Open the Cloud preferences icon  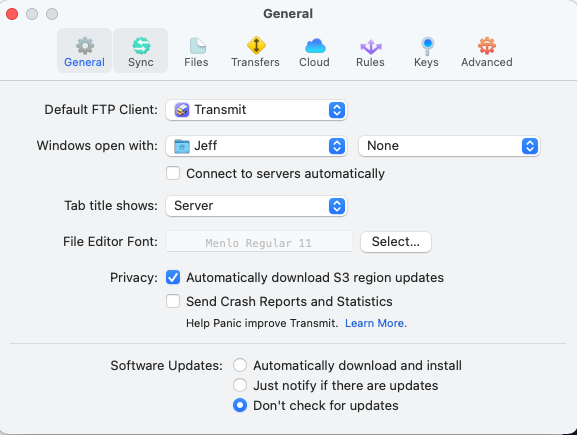[315, 46]
